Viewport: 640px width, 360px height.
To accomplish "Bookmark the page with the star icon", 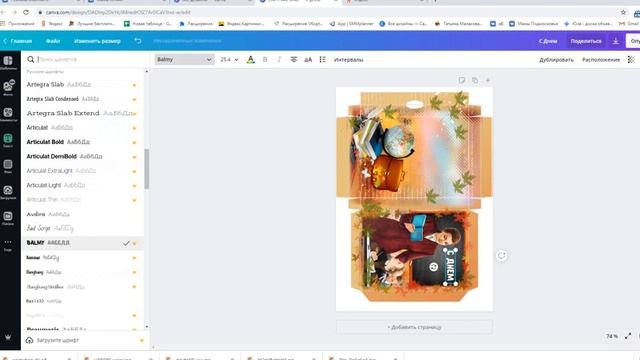I will (x=623, y=12).
